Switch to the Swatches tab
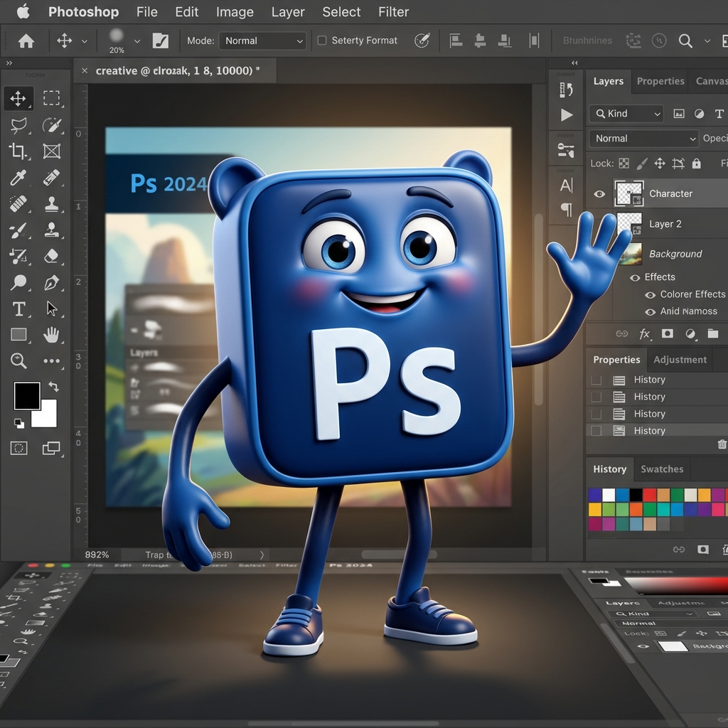 click(662, 469)
